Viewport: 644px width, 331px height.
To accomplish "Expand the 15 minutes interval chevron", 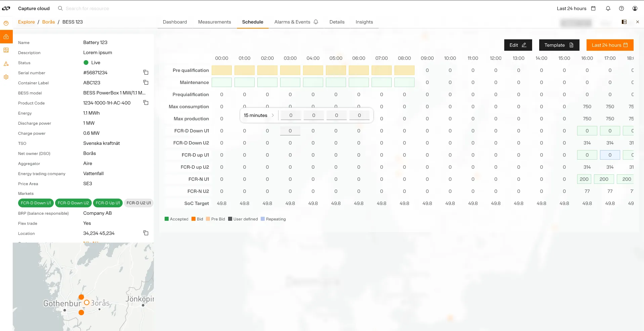I will pos(273,115).
